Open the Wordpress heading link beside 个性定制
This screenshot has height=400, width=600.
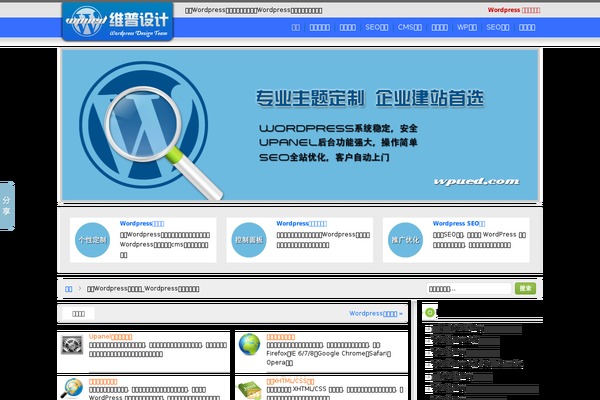click(142, 224)
